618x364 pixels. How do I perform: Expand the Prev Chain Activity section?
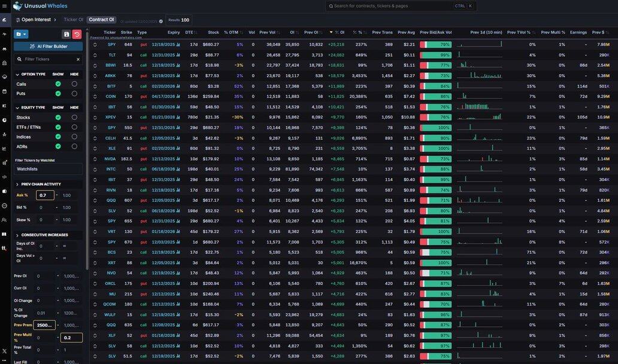[x=17, y=184]
